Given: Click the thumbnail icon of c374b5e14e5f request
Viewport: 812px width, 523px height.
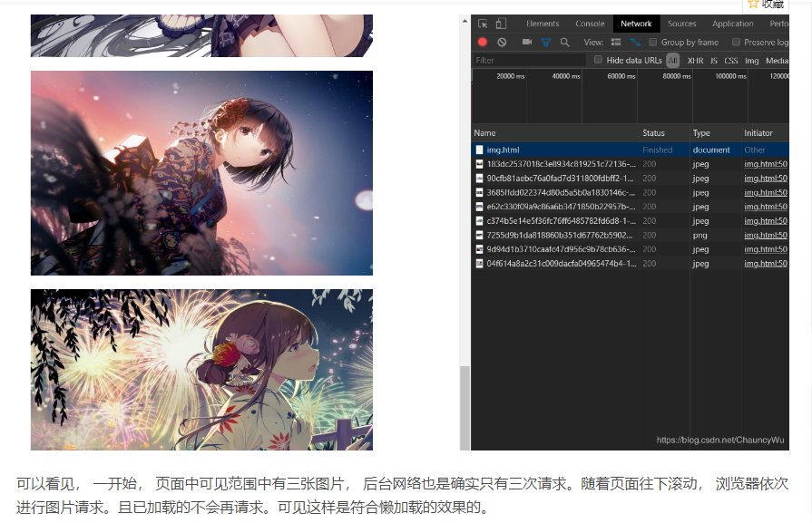Looking at the screenshot, I should [480, 221].
